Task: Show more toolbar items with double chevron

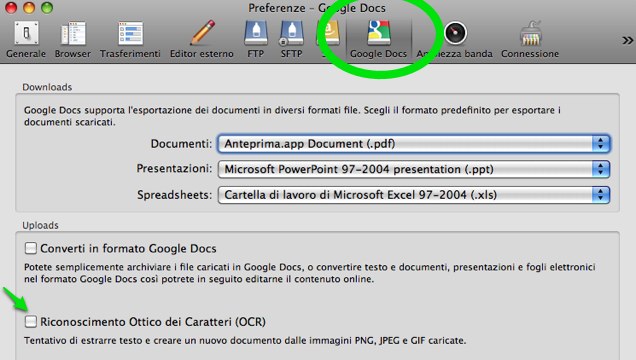Action: click(x=627, y=40)
